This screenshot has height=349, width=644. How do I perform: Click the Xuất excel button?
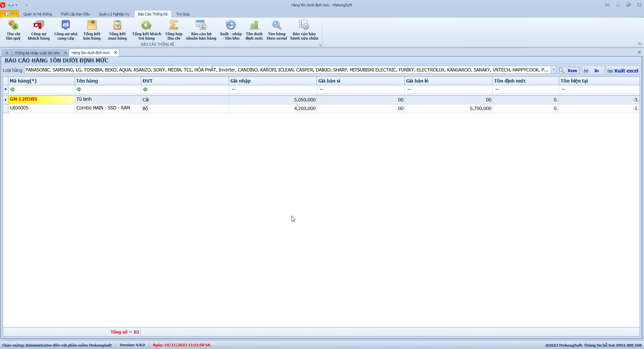point(623,70)
